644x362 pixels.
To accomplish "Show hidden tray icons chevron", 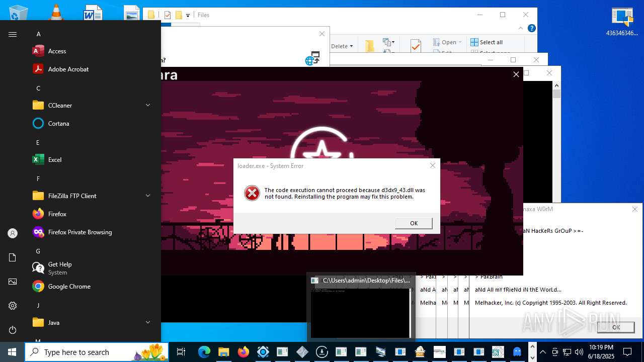I will 542,352.
